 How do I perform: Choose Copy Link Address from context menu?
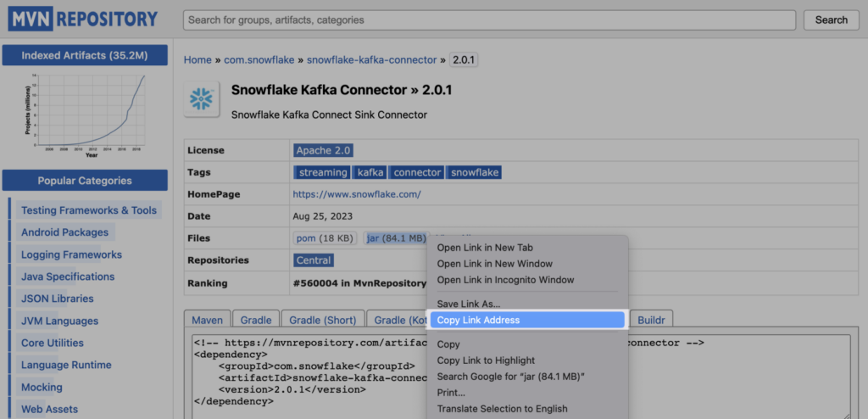click(x=478, y=320)
